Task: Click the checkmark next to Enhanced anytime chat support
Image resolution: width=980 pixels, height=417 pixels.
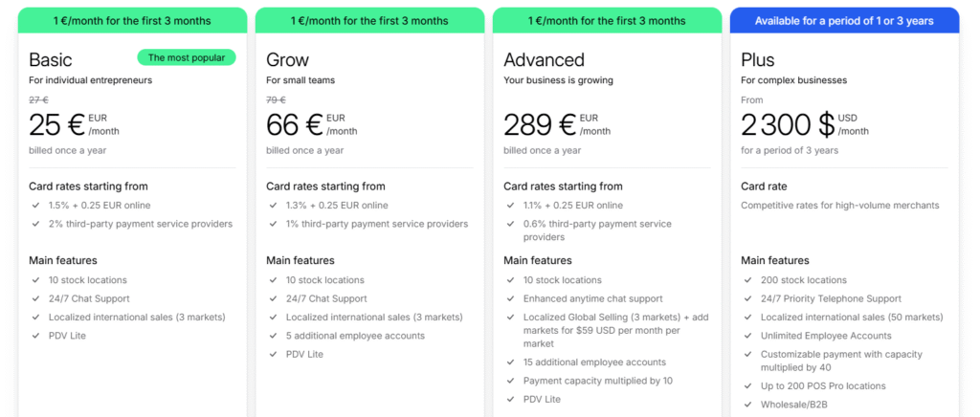Action: [510, 298]
